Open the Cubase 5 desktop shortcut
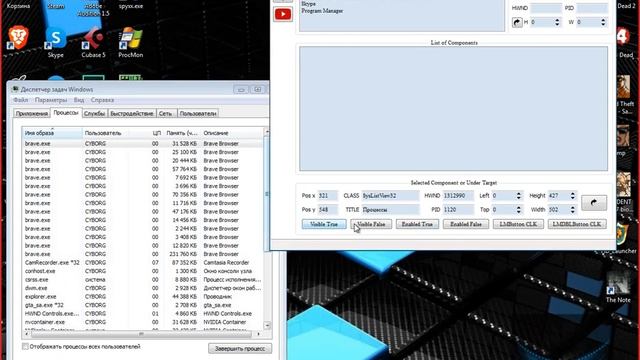 93,42
